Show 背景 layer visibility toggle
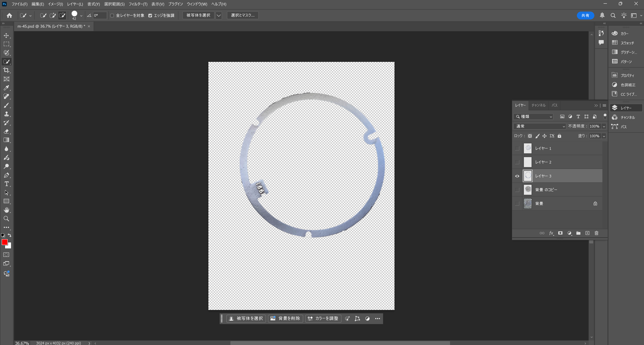The image size is (644, 345). click(517, 204)
